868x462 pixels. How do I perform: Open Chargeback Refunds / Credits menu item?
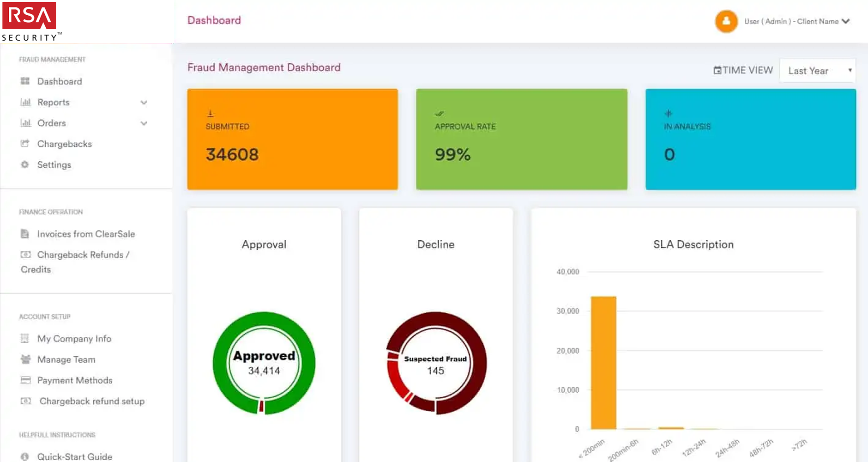(x=83, y=255)
